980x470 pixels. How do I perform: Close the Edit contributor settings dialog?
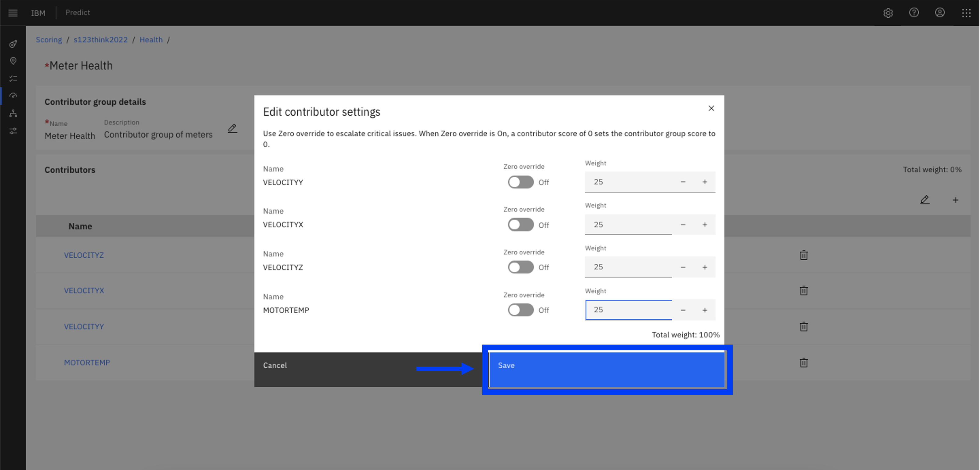(x=711, y=108)
